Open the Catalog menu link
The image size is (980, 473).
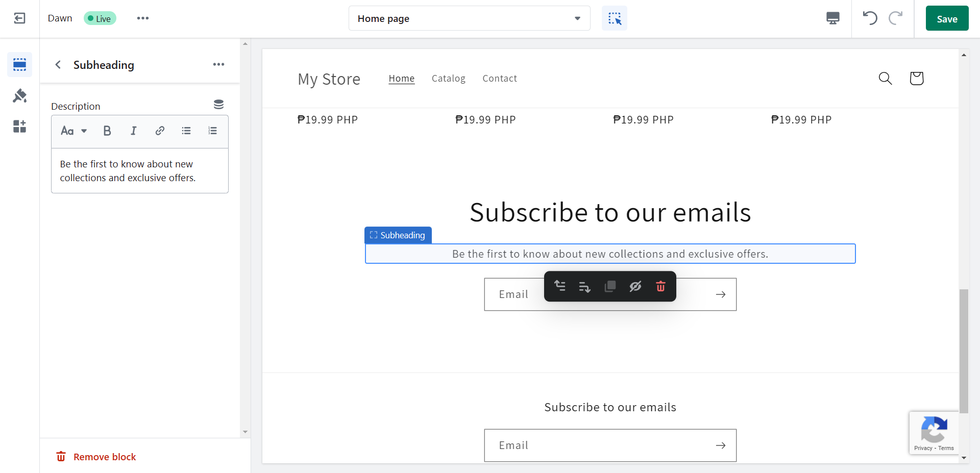449,79
